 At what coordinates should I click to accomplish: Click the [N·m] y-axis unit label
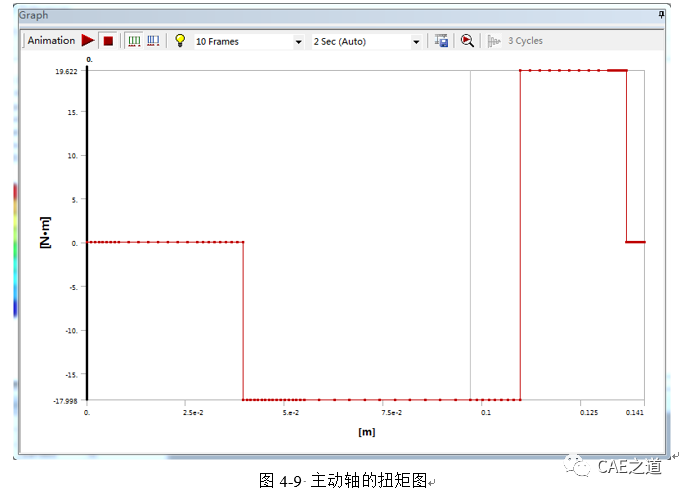click(x=45, y=233)
